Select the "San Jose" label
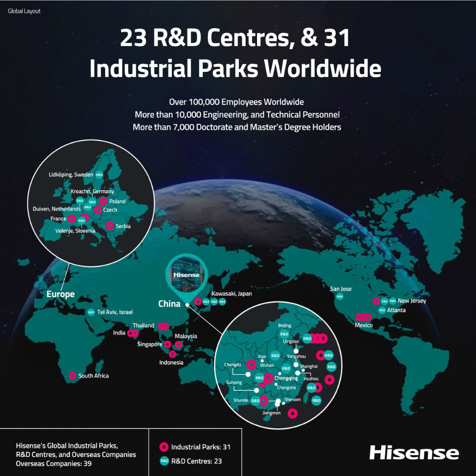This screenshot has height=476, width=476. (x=341, y=289)
